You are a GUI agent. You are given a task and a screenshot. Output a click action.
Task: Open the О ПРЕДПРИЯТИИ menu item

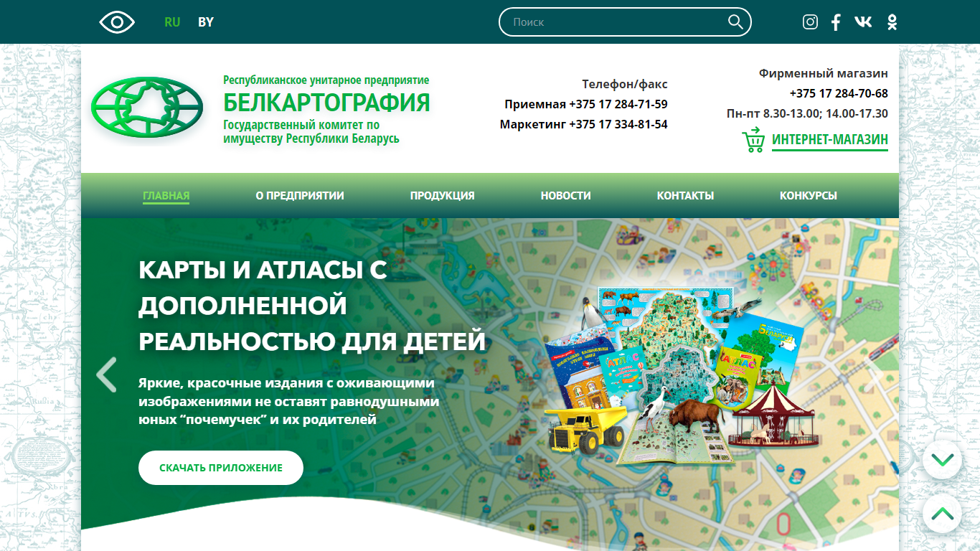click(x=300, y=196)
